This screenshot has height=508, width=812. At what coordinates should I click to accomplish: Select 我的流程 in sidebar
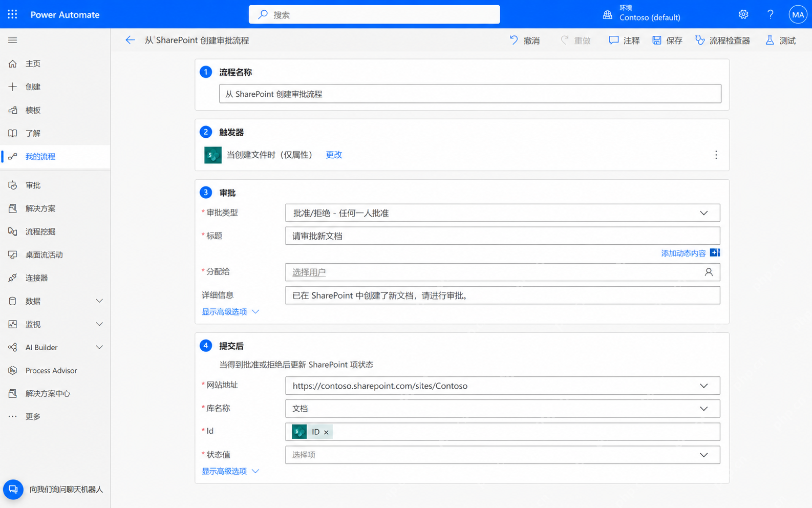(55, 156)
